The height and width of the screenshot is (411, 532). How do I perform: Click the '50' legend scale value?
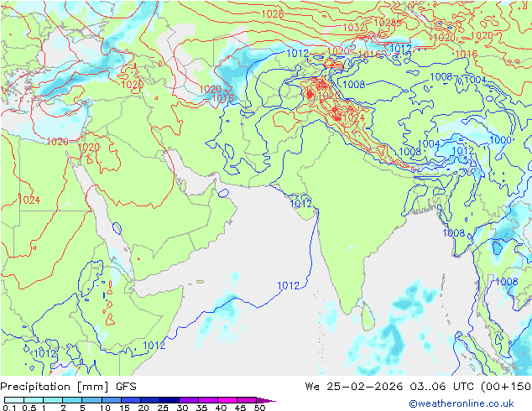[x=259, y=408]
